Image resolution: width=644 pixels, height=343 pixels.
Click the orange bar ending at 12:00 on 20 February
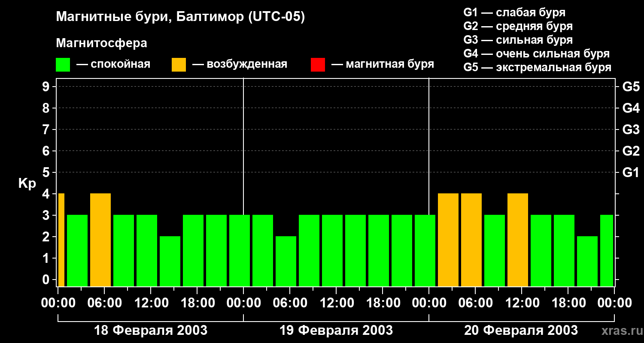point(518,240)
